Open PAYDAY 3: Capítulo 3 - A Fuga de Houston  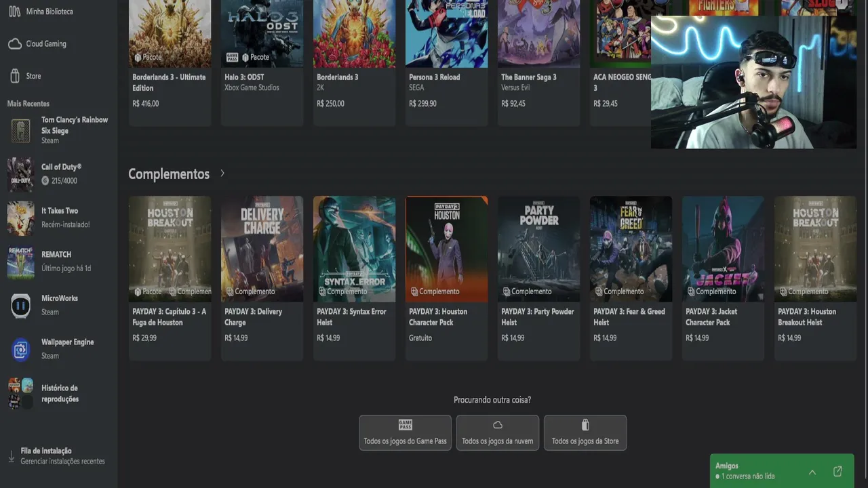[170, 278]
